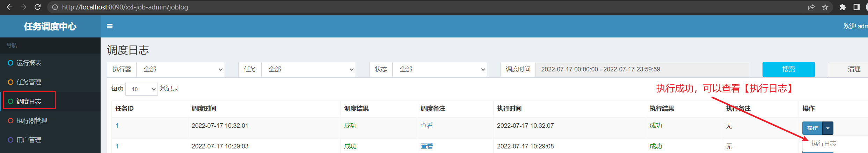
Task: Select 执行日志 in the operation dropdown menu
Action: coord(823,144)
